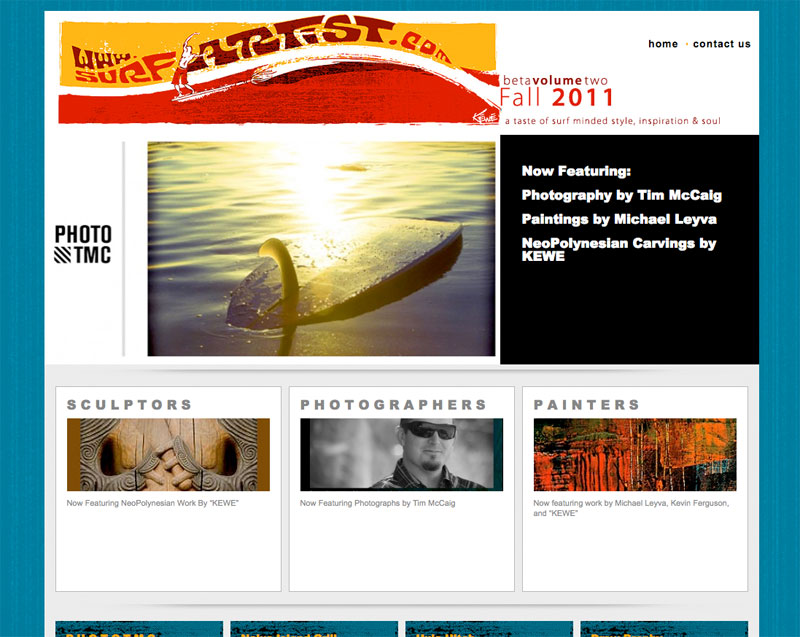Open the home navigation link
800x637 pixels.
tap(663, 44)
